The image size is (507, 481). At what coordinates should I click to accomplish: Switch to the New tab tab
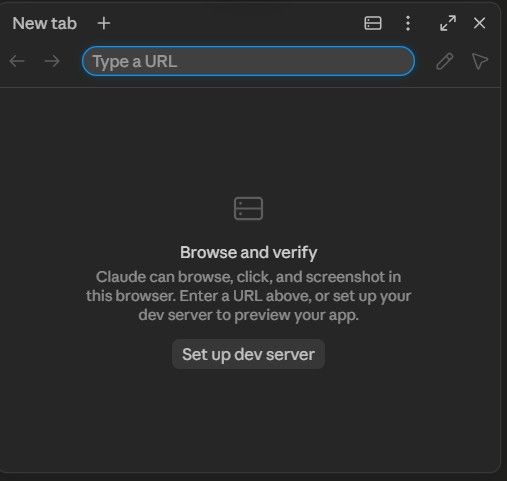[x=45, y=23]
